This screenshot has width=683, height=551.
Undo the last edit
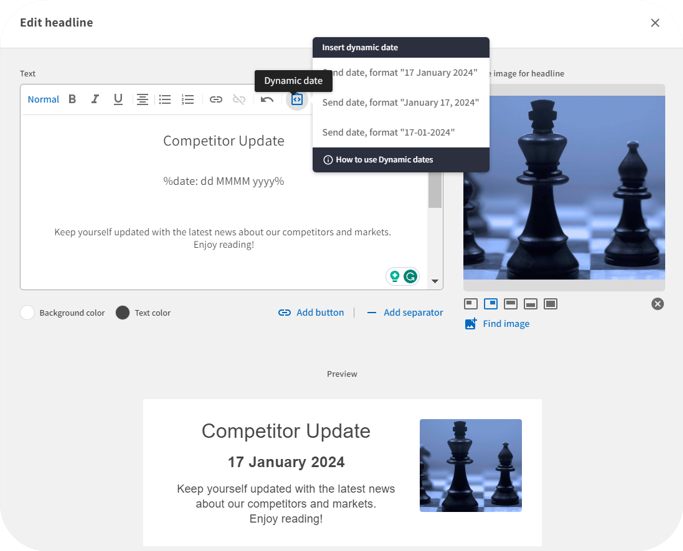[267, 99]
